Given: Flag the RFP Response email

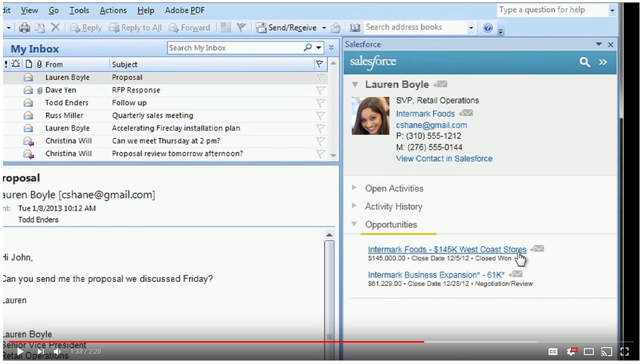Looking at the screenshot, I should coord(321,90).
